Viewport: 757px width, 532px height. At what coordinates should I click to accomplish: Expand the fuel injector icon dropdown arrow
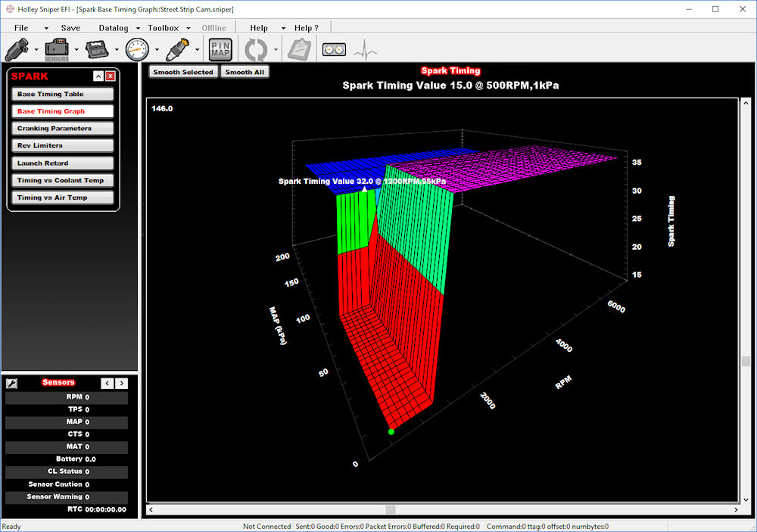[x=36, y=50]
